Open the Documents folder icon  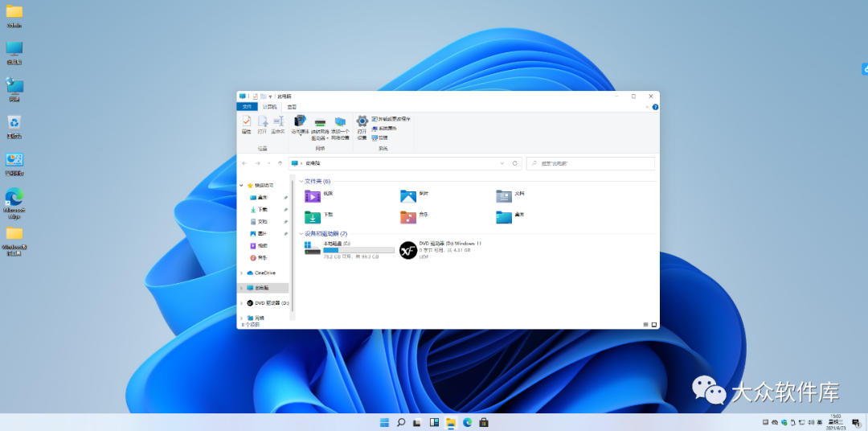coord(504,196)
